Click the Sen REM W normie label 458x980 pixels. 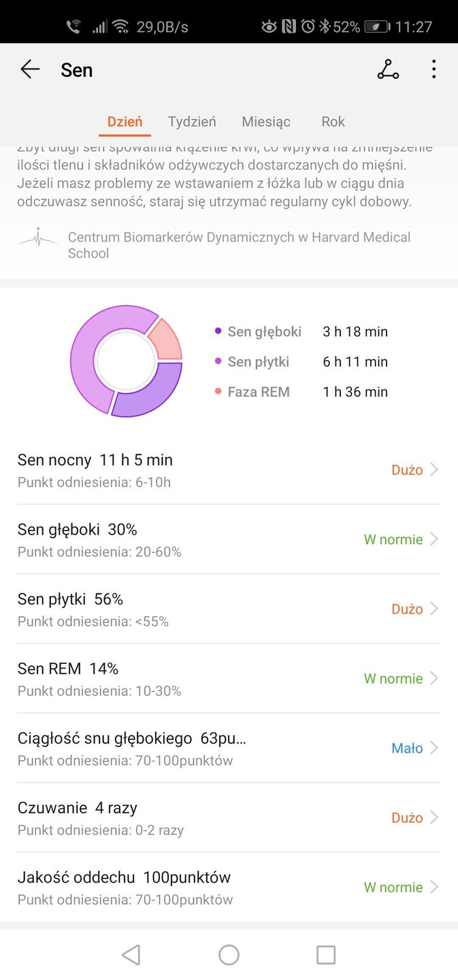(x=393, y=678)
